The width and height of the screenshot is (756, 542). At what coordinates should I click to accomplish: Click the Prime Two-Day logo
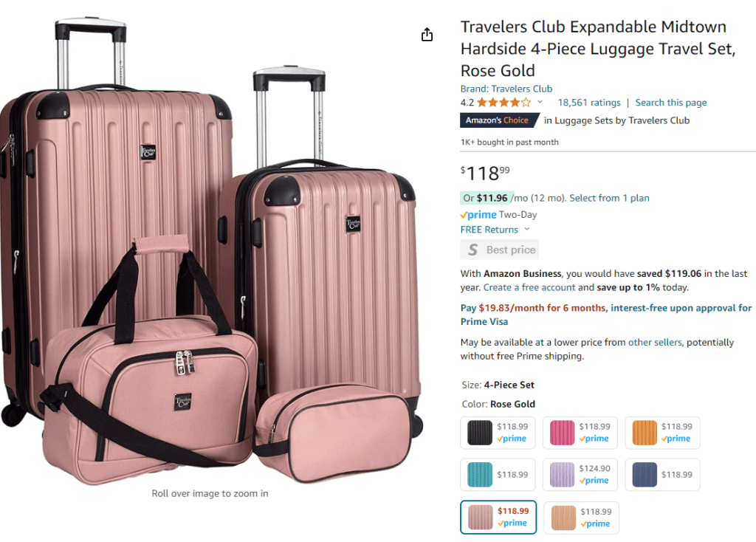tap(478, 215)
